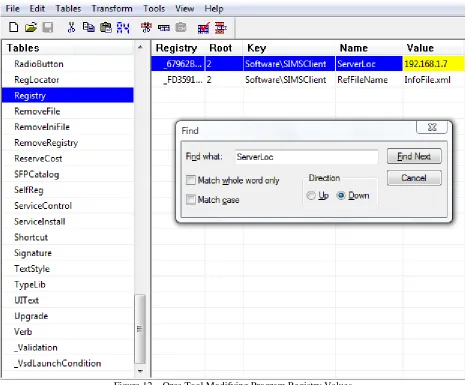Image resolution: width=468 pixels, height=385 pixels.
Task: Open the Tables menu
Action: [68, 8]
